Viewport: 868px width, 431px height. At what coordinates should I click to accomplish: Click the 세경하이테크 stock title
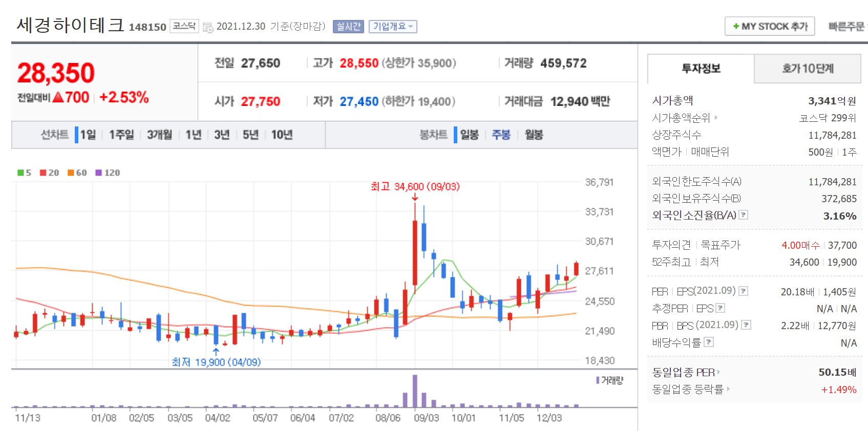point(71,25)
